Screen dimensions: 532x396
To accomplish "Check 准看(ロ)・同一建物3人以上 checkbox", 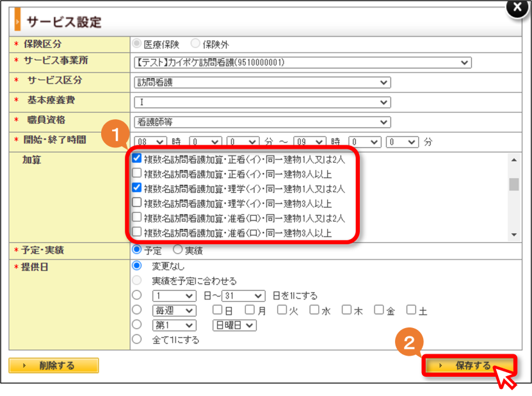I will [137, 232].
